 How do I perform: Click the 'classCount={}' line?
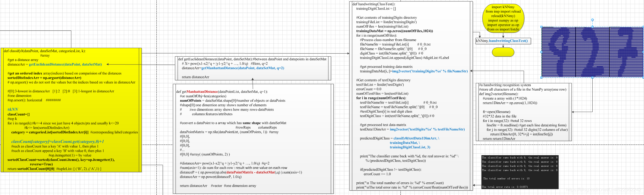pos(19,114)
